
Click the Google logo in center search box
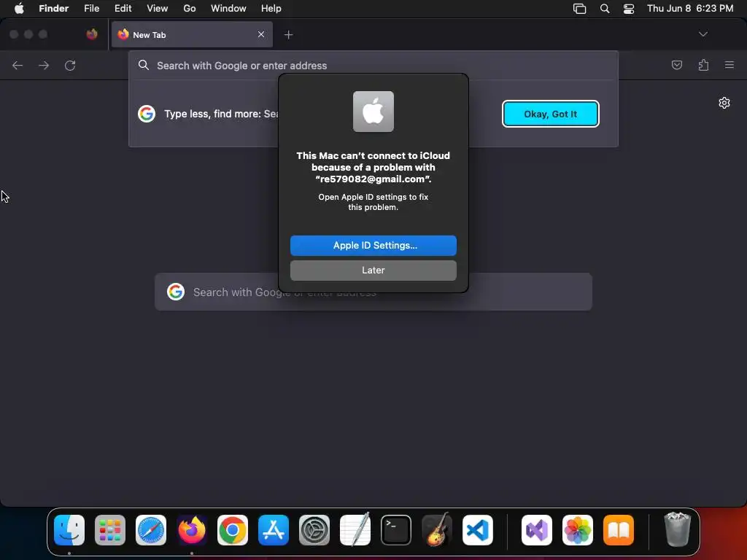coord(176,292)
